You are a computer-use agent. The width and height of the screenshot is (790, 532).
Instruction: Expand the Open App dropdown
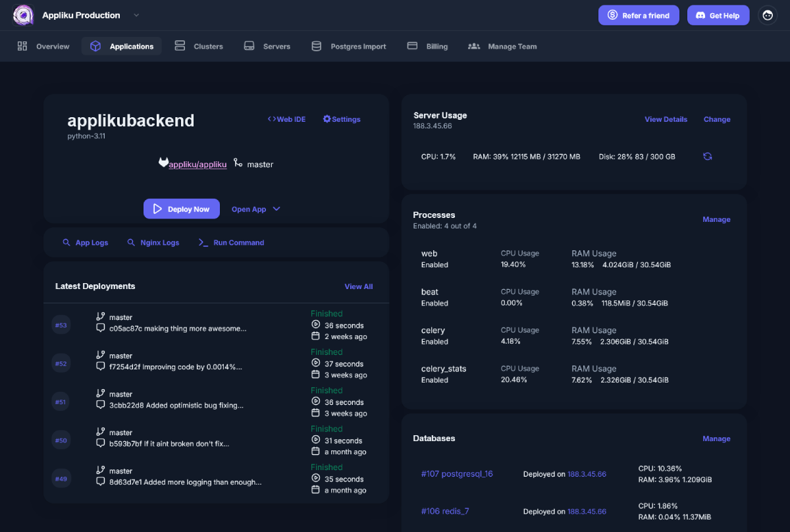click(x=256, y=209)
